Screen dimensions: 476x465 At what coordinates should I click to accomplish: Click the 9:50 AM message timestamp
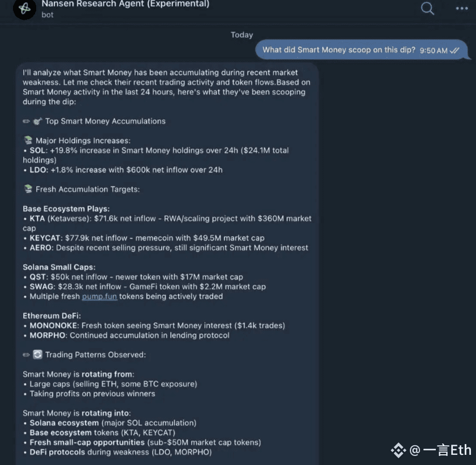[433, 51]
